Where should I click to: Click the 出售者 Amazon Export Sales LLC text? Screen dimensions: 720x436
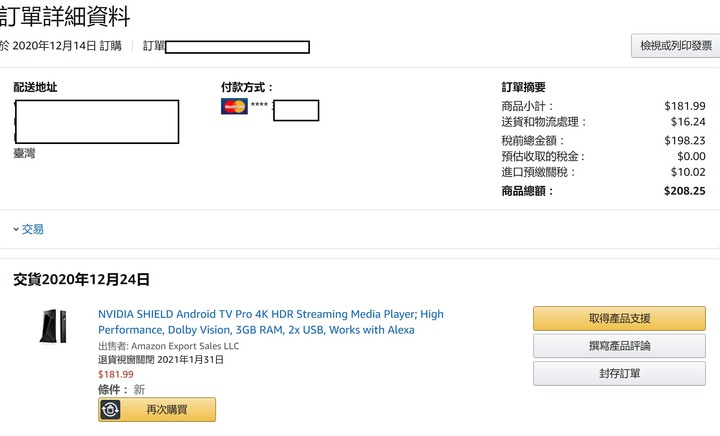click(x=169, y=346)
